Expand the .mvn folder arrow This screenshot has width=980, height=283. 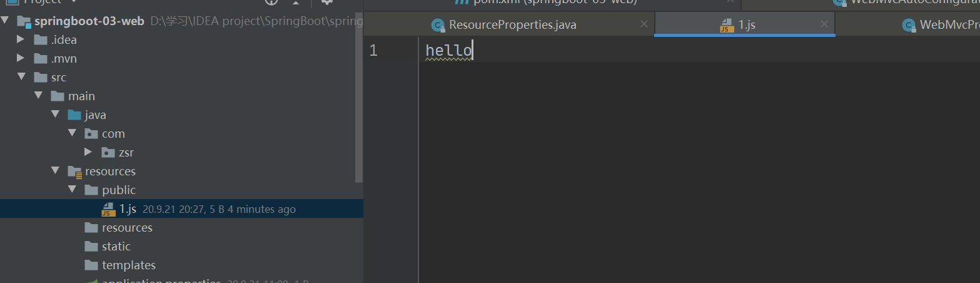pyautogui.click(x=21, y=58)
